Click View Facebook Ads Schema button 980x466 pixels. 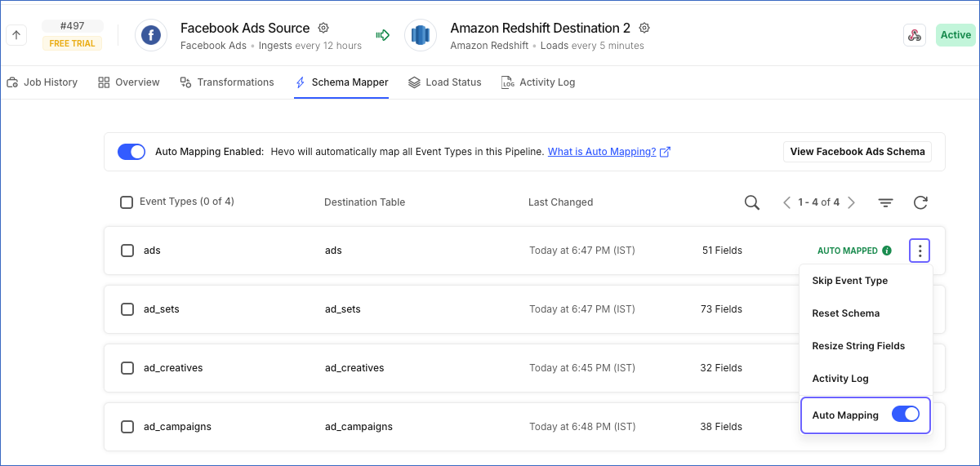coord(857,152)
